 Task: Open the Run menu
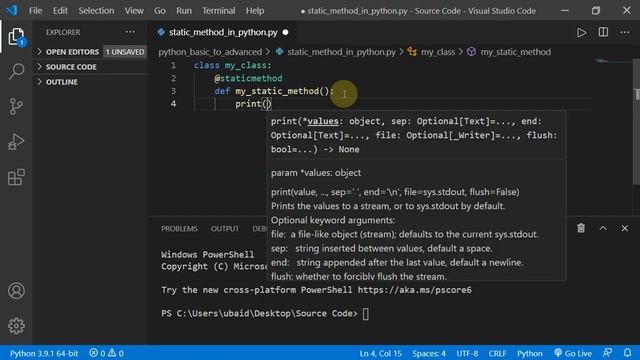click(x=184, y=11)
